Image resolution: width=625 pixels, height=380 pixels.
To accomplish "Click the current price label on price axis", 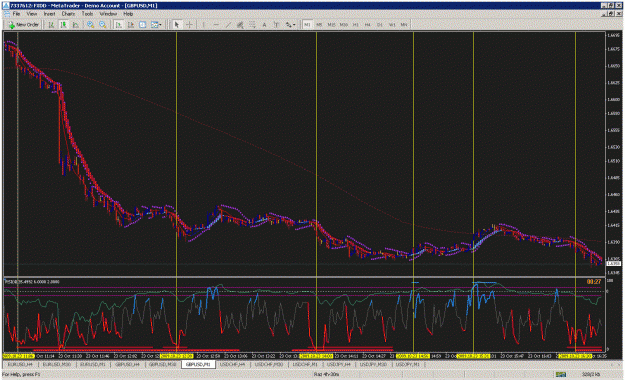I will point(613,264).
